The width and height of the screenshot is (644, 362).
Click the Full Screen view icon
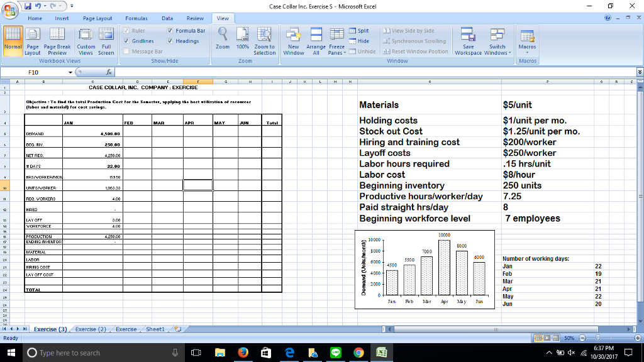(x=106, y=39)
